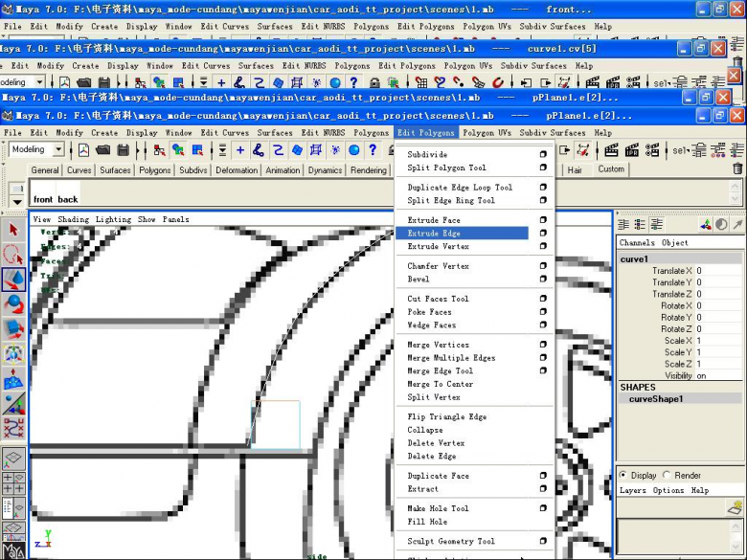
Task: Toggle construction history icon in frontmost window
Action: click(x=582, y=150)
